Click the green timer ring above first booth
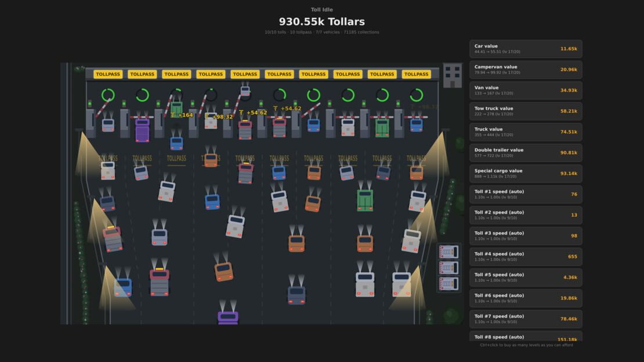 coord(108,95)
